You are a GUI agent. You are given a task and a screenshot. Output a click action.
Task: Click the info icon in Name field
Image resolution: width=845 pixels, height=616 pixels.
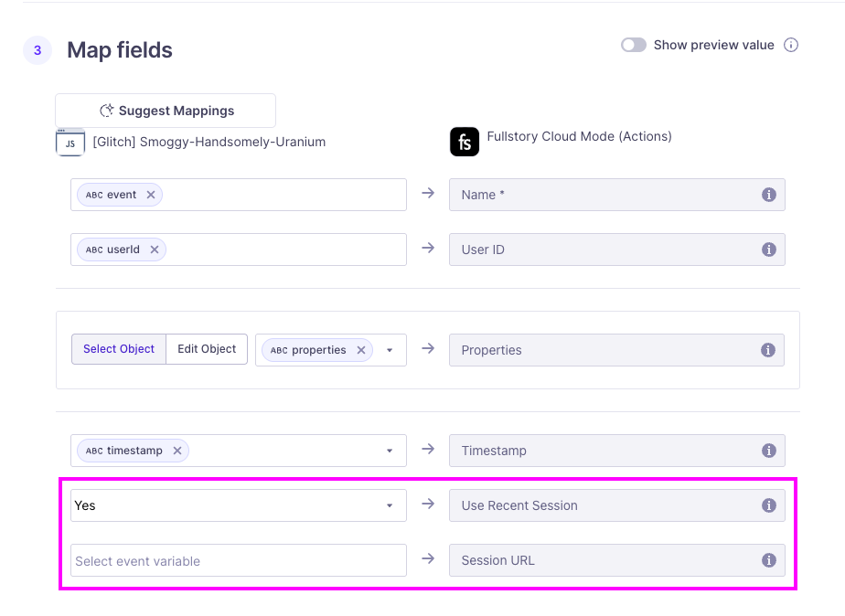tap(769, 195)
